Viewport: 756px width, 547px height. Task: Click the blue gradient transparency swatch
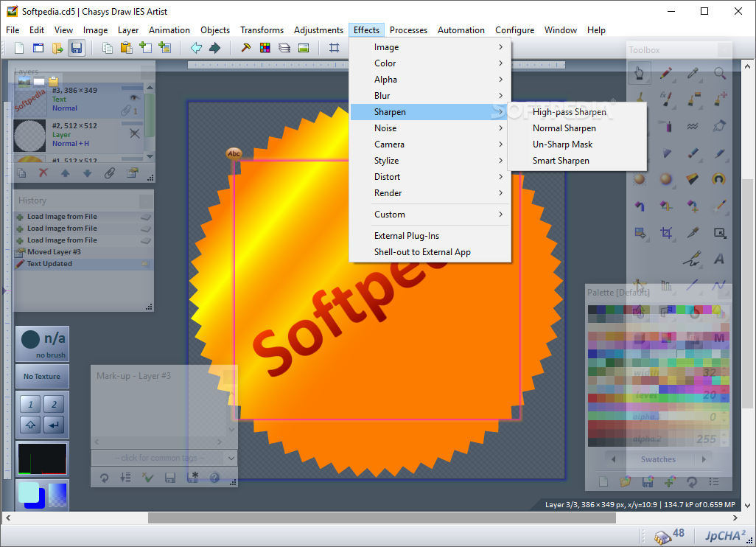click(x=57, y=495)
